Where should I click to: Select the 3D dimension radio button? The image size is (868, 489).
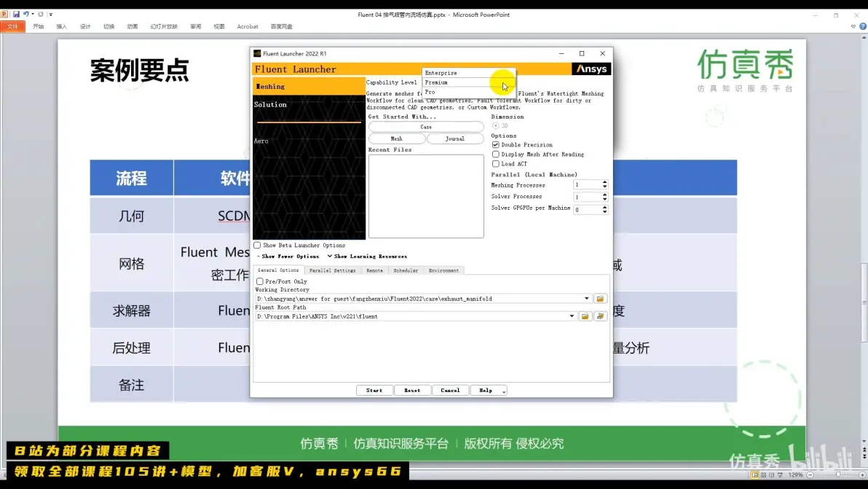point(495,125)
